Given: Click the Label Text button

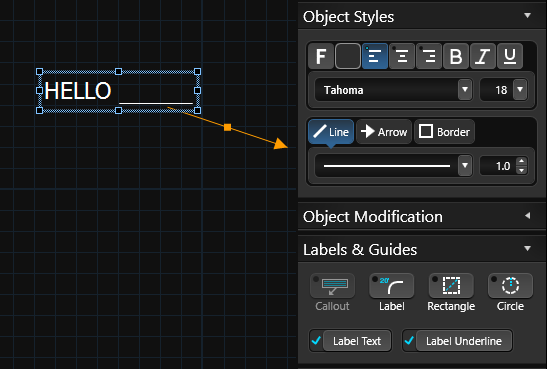Looking at the screenshot, I should (x=357, y=341).
